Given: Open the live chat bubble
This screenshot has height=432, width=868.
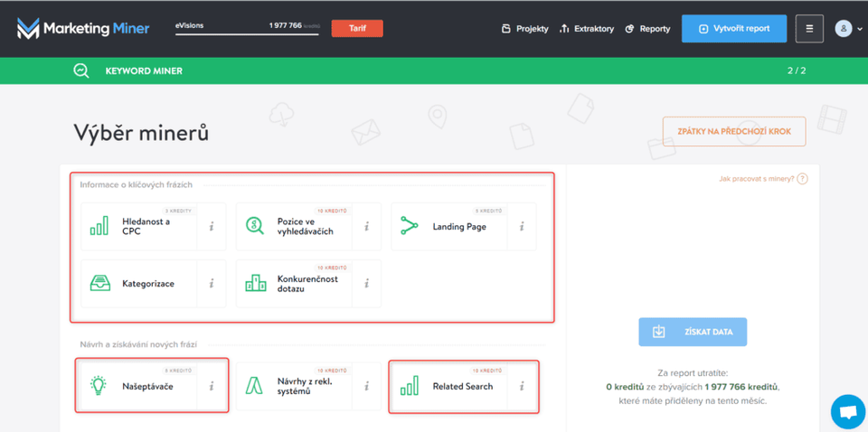Looking at the screenshot, I should [847, 412].
